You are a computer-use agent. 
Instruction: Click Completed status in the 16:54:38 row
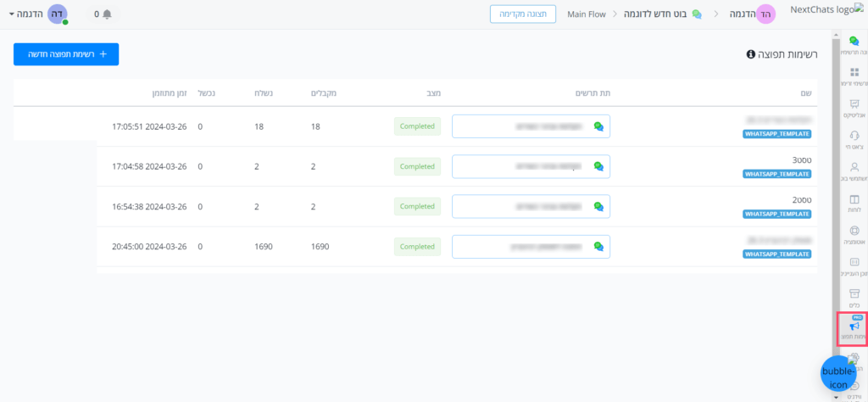click(417, 206)
